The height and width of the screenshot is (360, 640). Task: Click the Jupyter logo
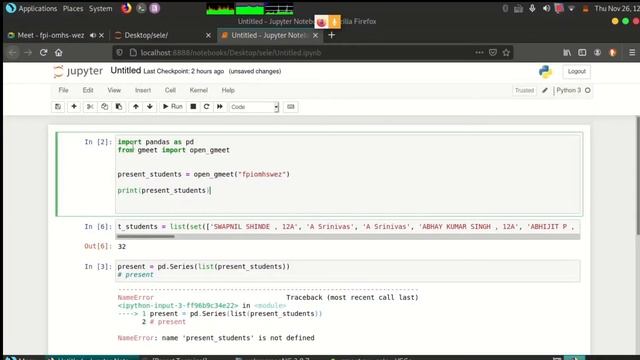click(78, 71)
